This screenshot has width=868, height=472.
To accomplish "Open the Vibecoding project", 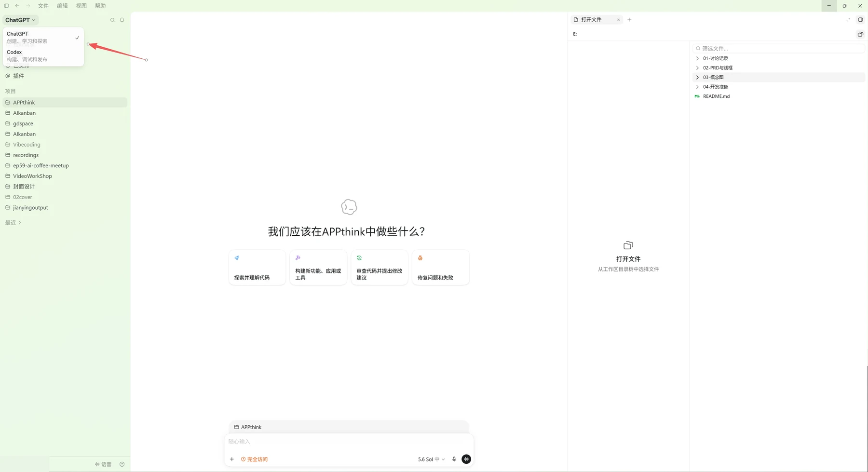I will (x=65, y=145).
